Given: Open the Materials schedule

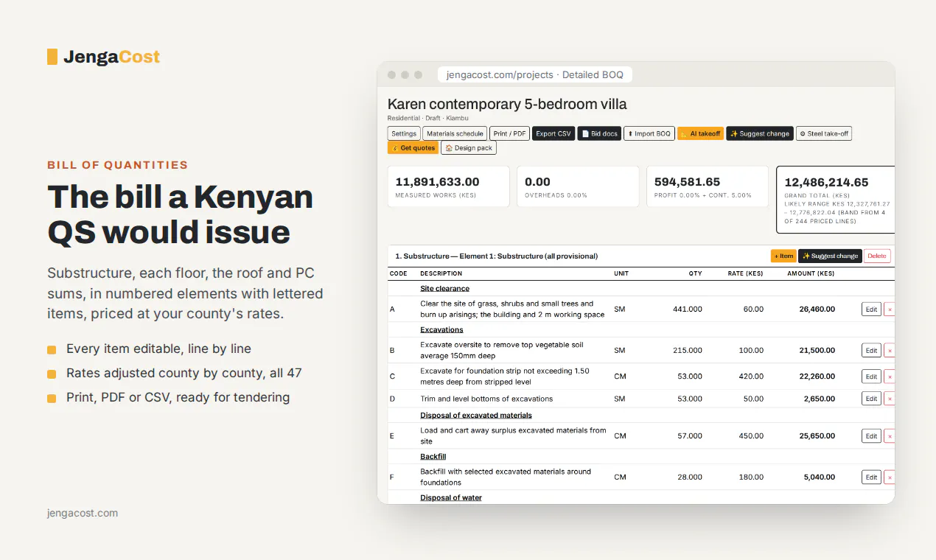Looking at the screenshot, I should click(x=455, y=133).
